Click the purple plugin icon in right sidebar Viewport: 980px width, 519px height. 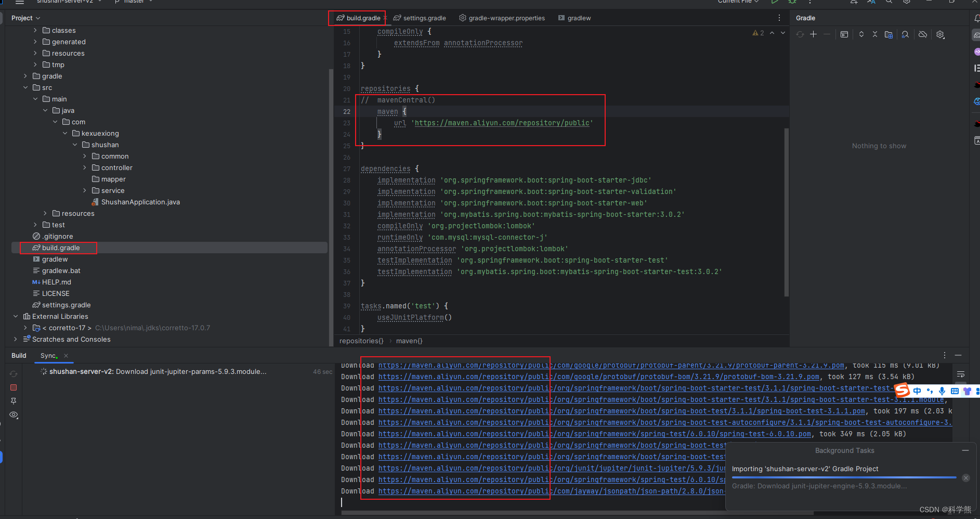(976, 51)
